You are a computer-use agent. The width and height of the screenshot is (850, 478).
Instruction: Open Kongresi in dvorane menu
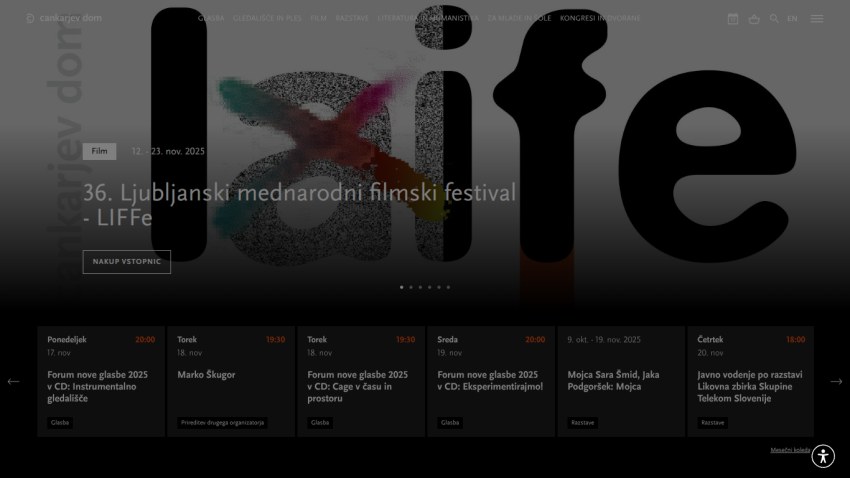click(x=600, y=18)
